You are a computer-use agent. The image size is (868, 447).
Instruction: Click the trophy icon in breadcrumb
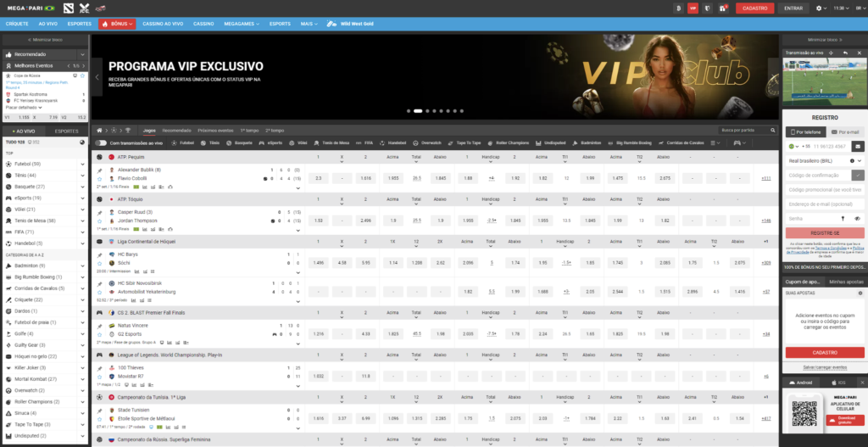click(128, 130)
